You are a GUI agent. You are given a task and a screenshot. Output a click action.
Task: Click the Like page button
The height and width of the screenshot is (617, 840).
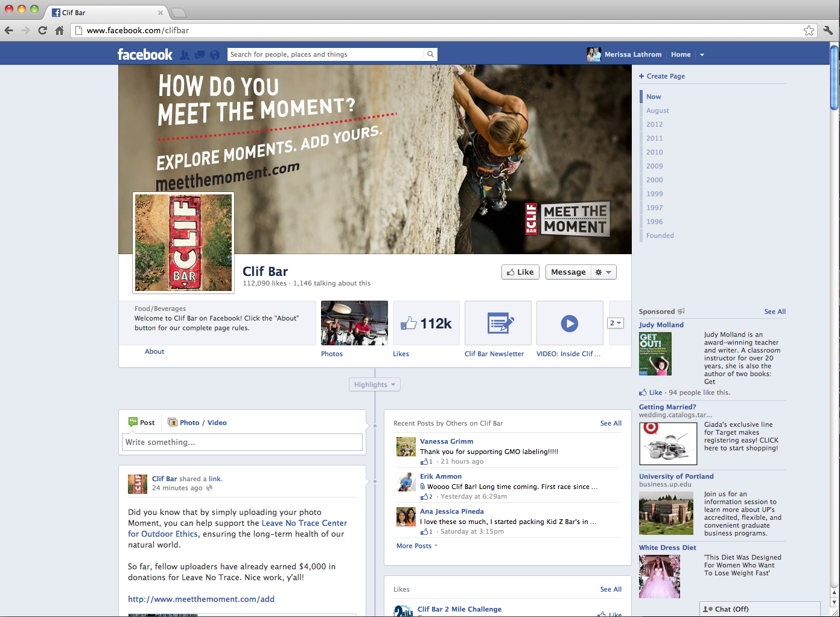click(x=520, y=272)
